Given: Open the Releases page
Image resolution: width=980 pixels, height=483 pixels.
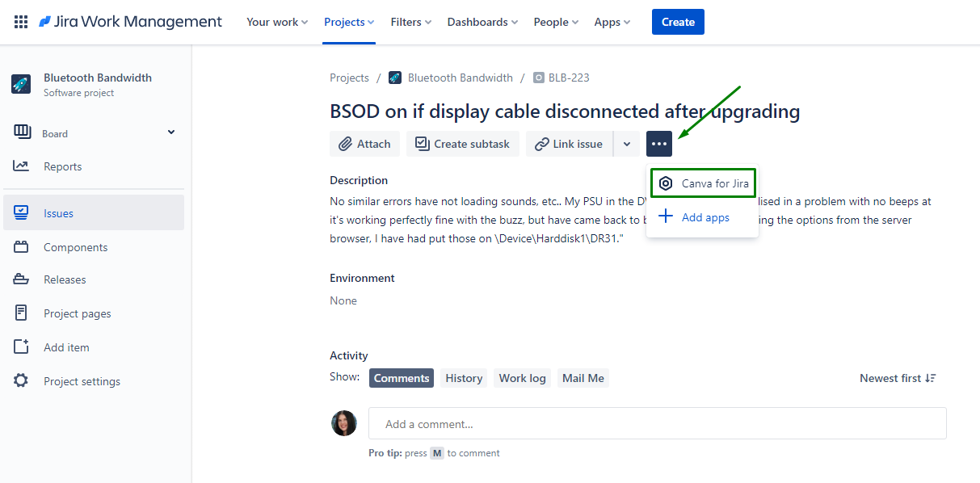Looking at the screenshot, I should click(x=63, y=280).
